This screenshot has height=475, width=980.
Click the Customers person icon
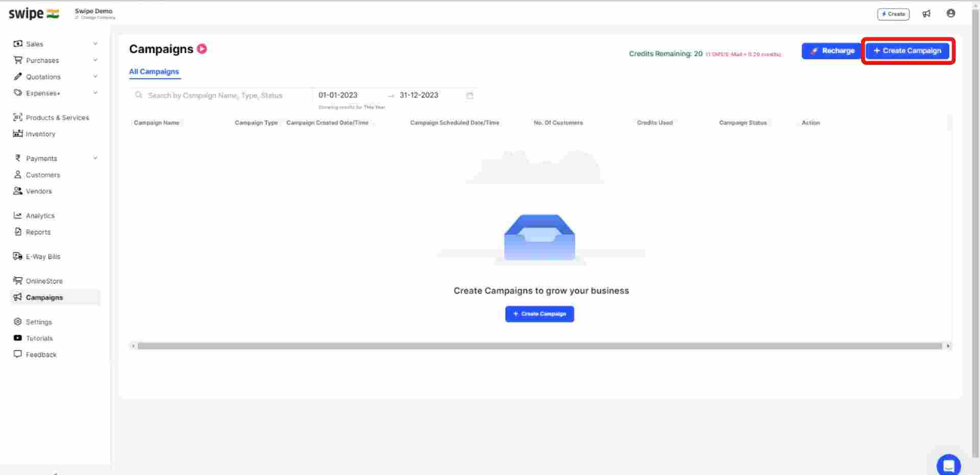click(x=18, y=175)
